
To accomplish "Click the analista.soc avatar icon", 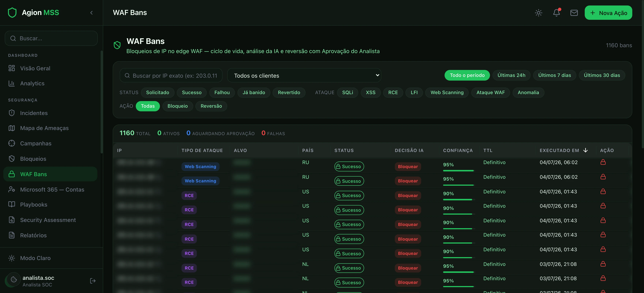I will click(x=14, y=279).
